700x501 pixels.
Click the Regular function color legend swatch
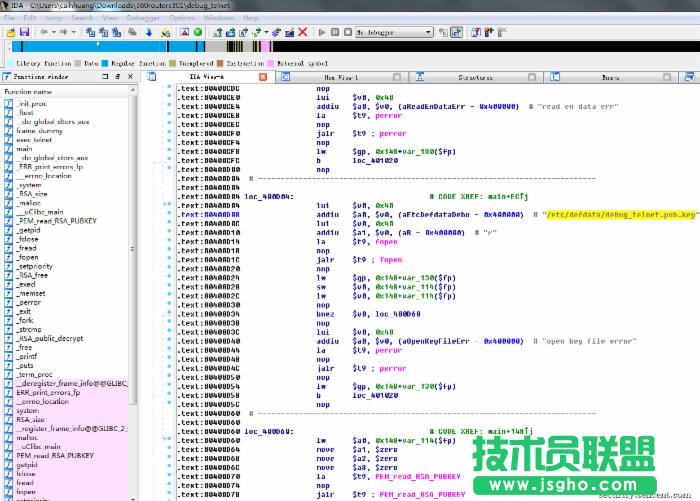(x=107, y=63)
